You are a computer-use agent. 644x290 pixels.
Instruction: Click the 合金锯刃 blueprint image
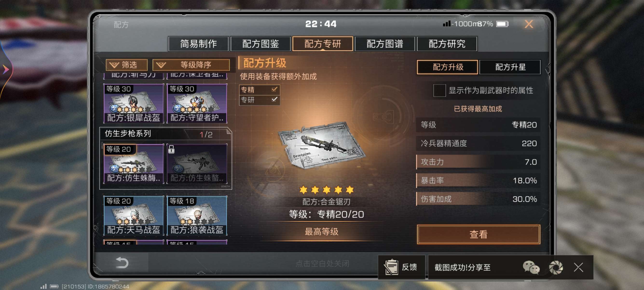[x=322, y=146]
